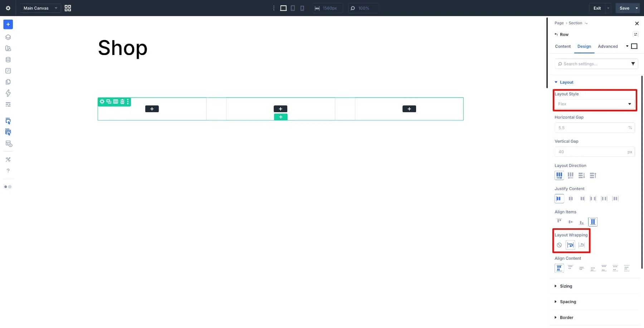644x328 pixels.
Task: Open the Exit dropdown arrow
Action: click(608, 8)
